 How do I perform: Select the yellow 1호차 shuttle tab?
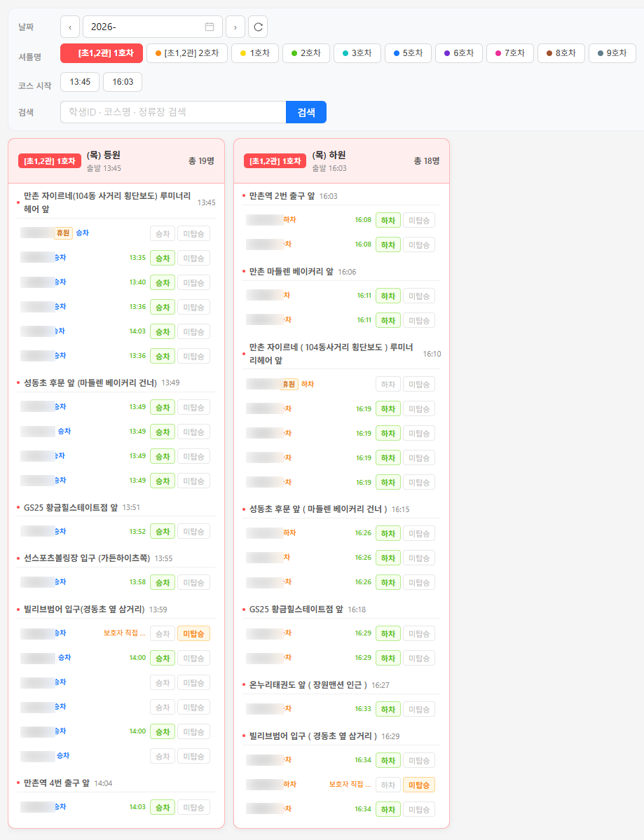pyautogui.click(x=255, y=53)
